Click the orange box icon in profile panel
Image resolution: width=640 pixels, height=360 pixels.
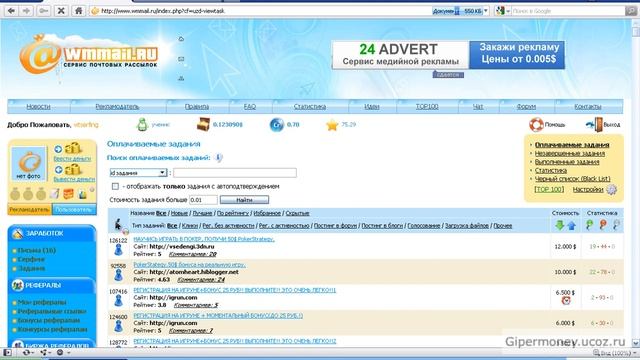tap(69, 193)
